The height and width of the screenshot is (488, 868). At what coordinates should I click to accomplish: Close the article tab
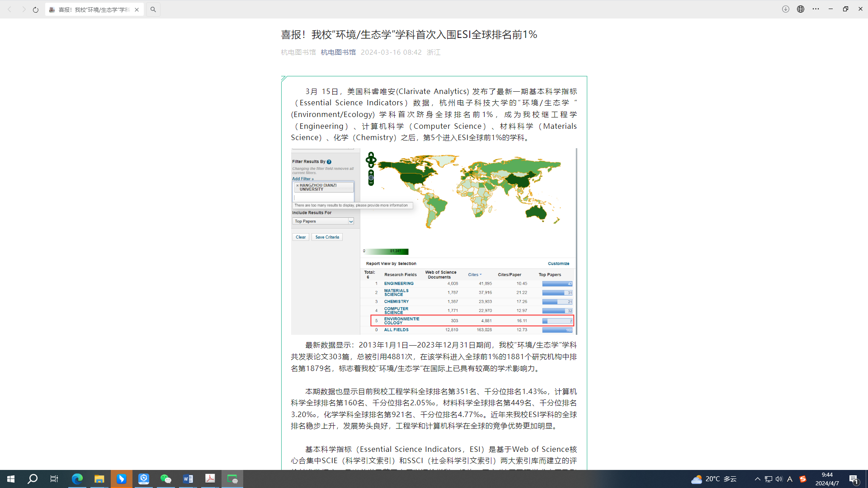[137, 9]
